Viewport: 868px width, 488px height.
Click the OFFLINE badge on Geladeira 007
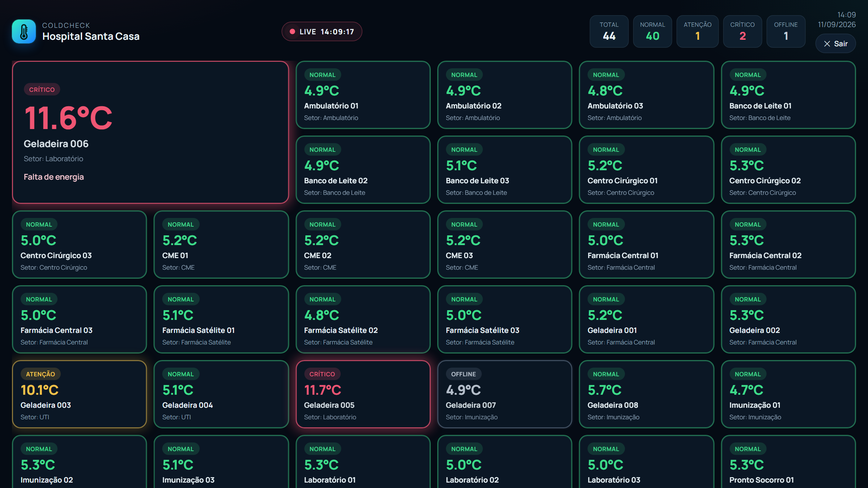(463, 374)
